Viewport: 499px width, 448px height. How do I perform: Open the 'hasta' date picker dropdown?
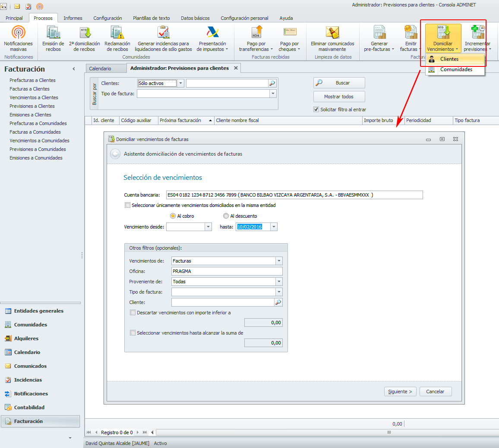coord(274,227)
